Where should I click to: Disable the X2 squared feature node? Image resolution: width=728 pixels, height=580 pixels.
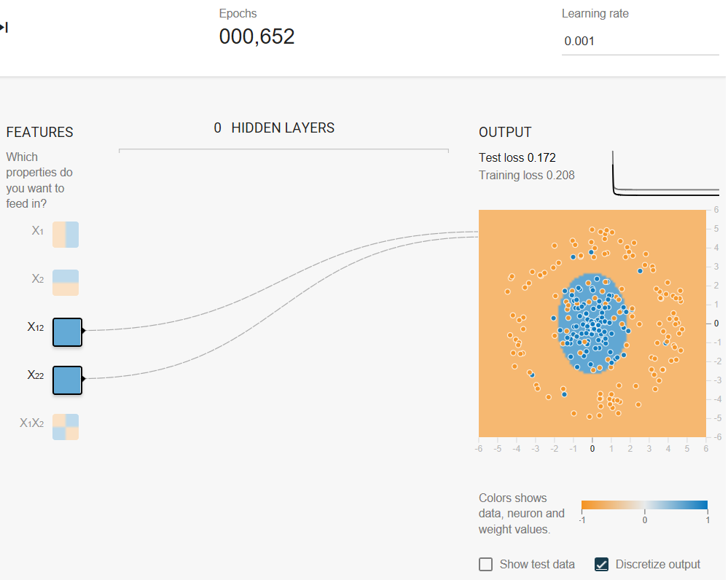[67, 380]
